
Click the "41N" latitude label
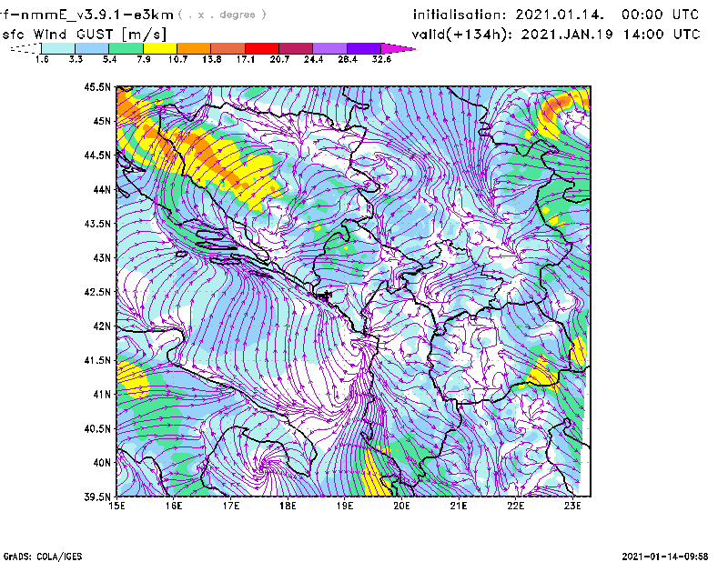click(102, 395)
